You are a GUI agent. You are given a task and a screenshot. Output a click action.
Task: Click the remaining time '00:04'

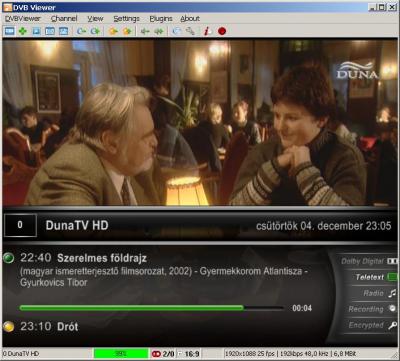click(302, 308)
